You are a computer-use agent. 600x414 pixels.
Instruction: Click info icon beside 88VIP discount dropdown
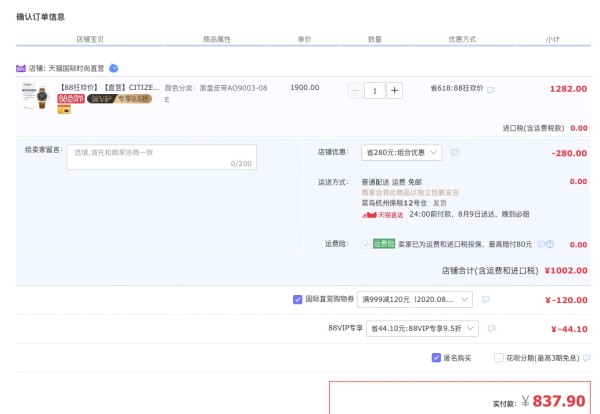pos(491,328)
